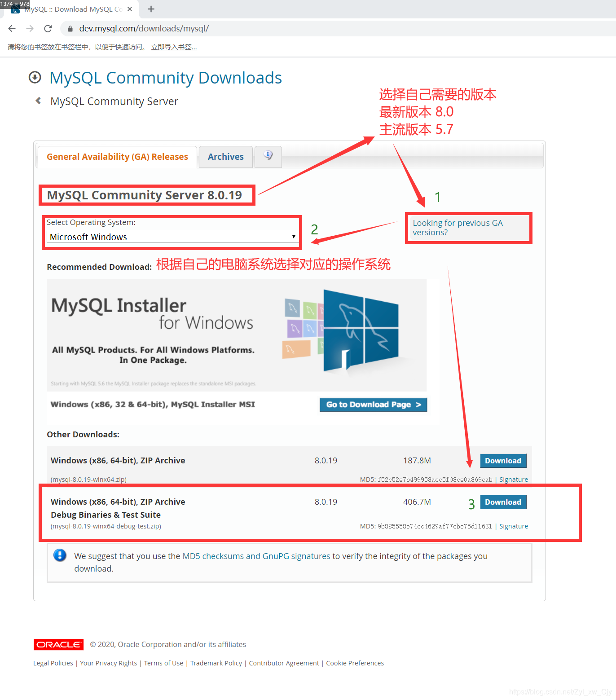Click the MySQL Installer for Windows banner

(x=237, y=335)
